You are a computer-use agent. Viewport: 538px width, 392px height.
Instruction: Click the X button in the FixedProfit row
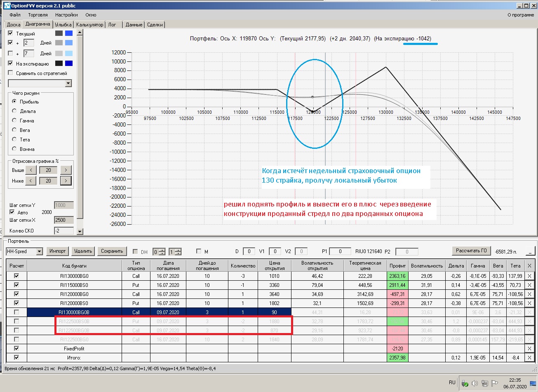pyautogui.click(x=530, y=348)
